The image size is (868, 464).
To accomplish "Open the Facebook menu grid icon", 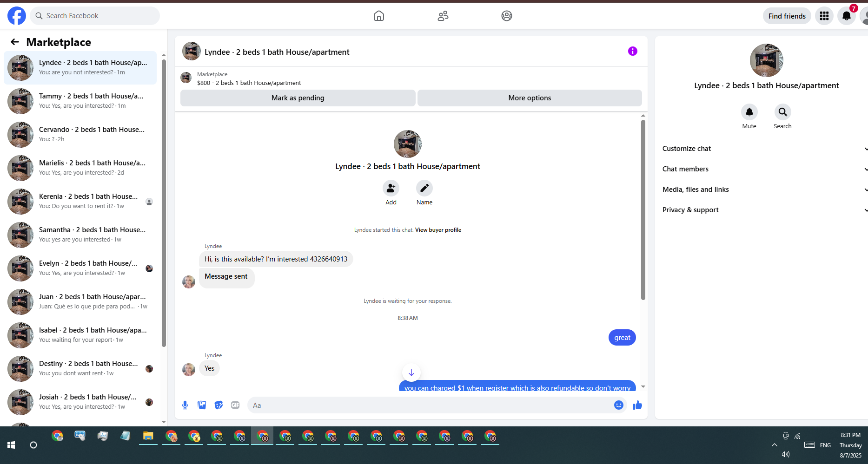I will (x=824, y=16).
